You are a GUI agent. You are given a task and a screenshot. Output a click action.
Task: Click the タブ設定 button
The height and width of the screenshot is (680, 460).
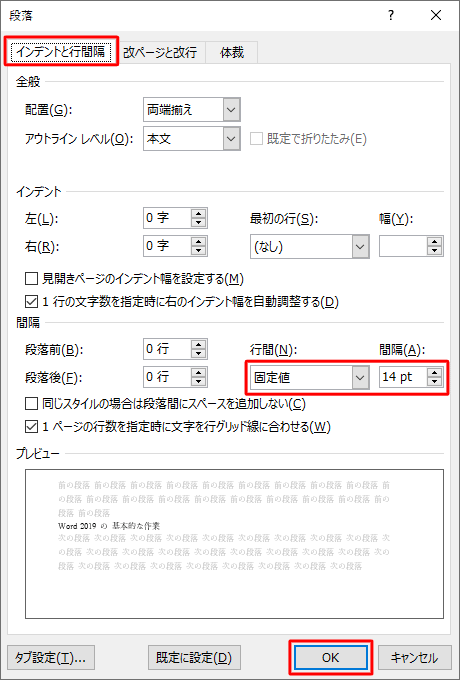coord(51,657)
